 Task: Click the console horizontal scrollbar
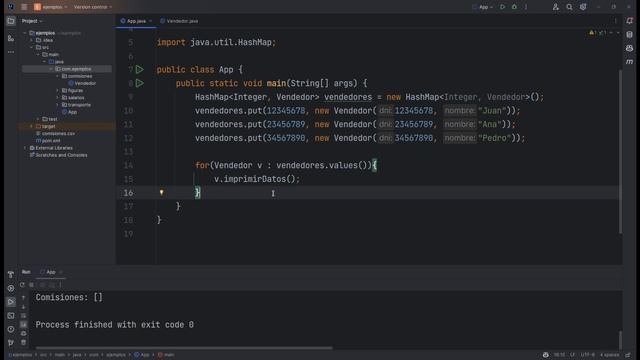(184, 348)
